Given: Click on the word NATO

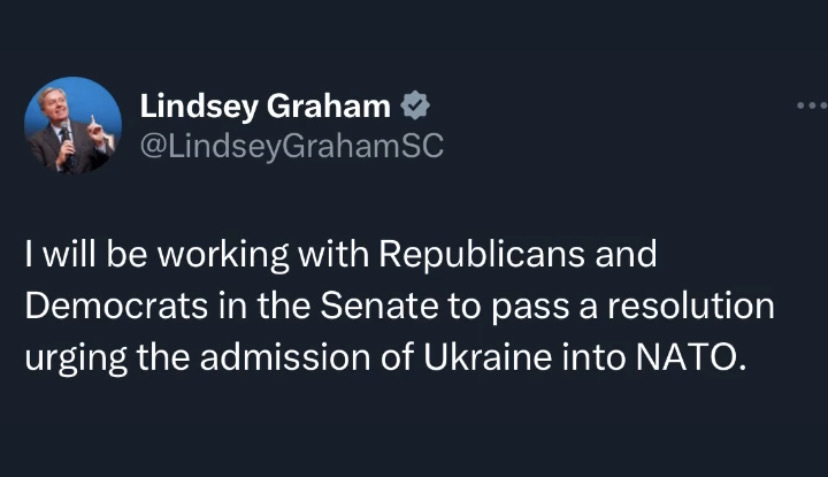Looking at the screenshot, I should (x=691, y=358).
